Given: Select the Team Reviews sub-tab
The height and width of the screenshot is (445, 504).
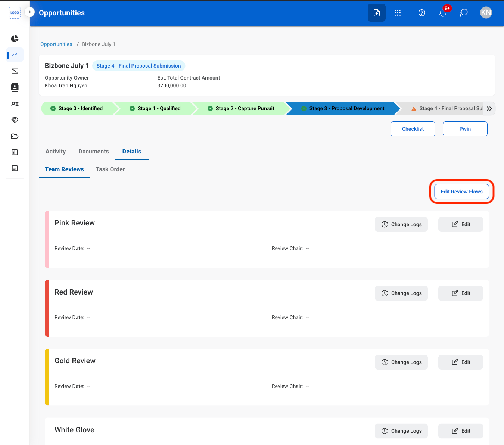Looking at the screenshot, I should point(64,169).
